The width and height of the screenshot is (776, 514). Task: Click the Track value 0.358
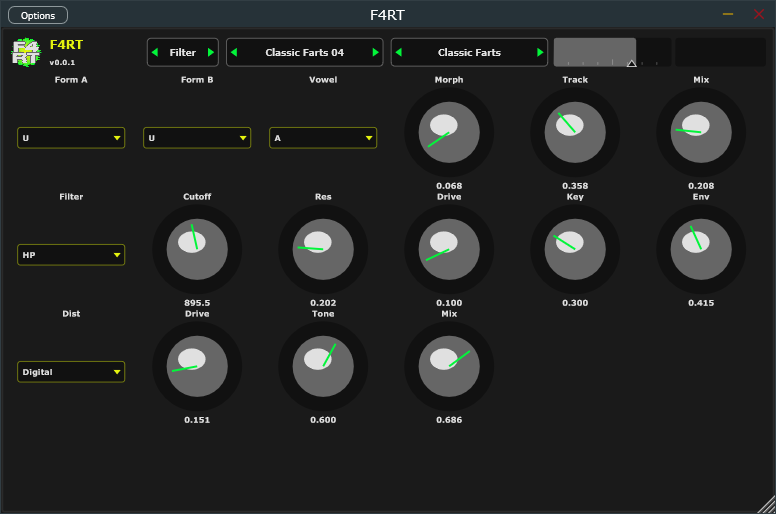click(575, 186)
